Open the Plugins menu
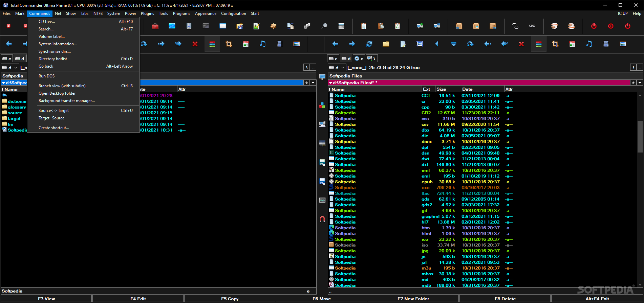The width and height of the screenshot is (644, 303). 147,14
